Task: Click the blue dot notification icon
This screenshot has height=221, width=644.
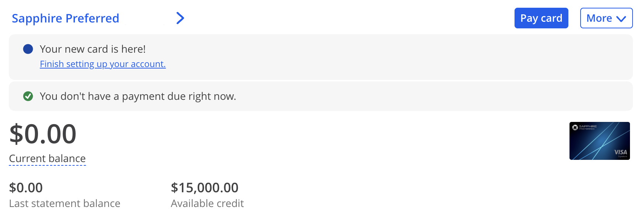Action: pos(28,49)
